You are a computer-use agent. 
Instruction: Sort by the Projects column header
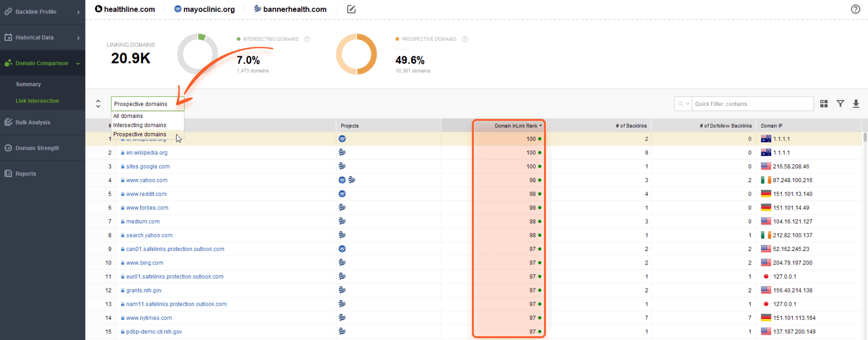[x=389, y=126]
